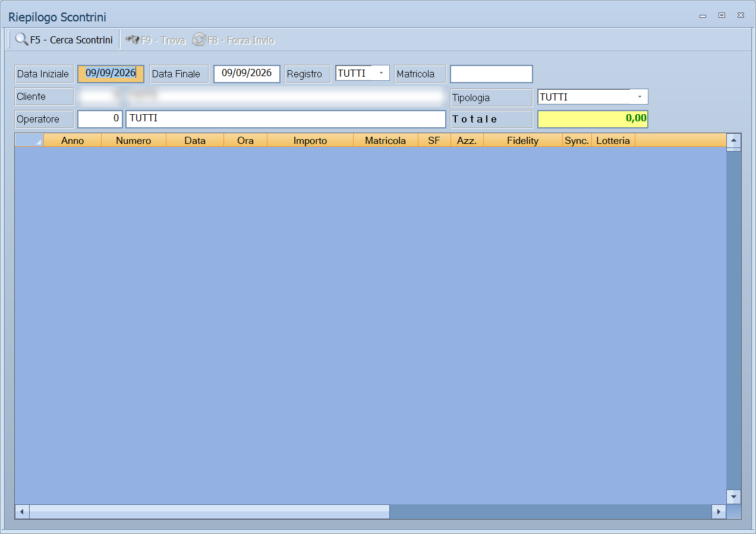Click the Cliente label
The image size is (756, 534).
tap(44, 96)
